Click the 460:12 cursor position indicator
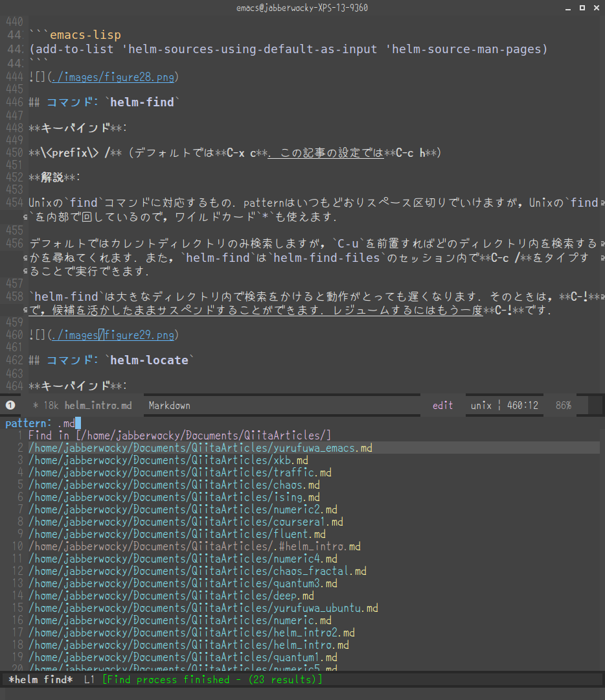 [523, 405]
